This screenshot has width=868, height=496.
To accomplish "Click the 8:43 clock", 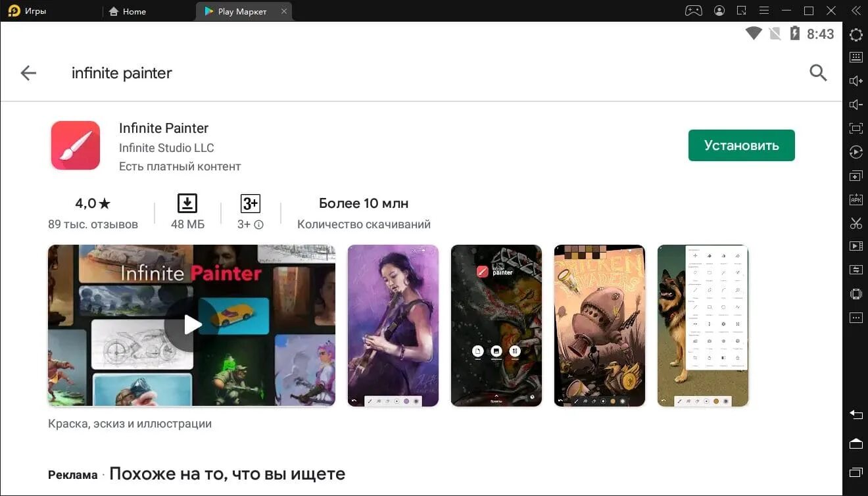I will click(x=820, y=34).
